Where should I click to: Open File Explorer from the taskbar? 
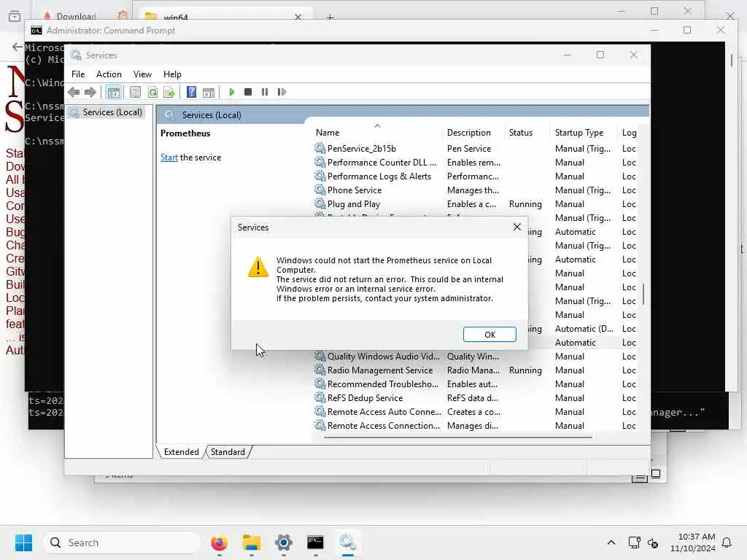(251, 542)
